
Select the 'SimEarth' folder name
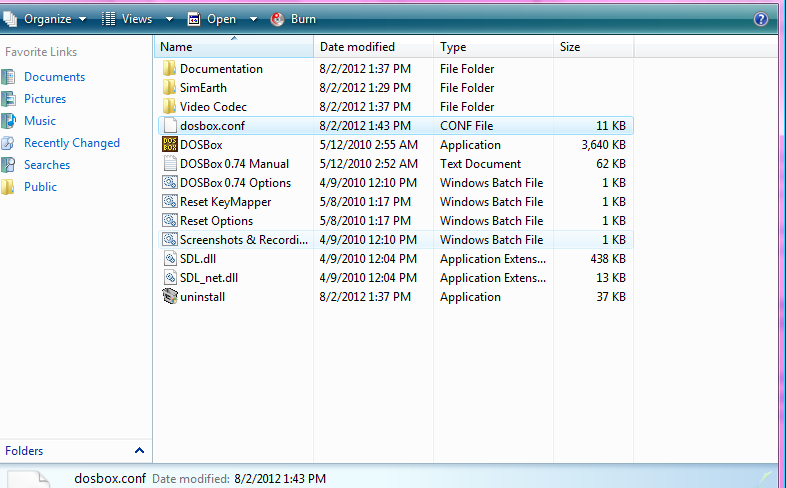tap(203, 88)
